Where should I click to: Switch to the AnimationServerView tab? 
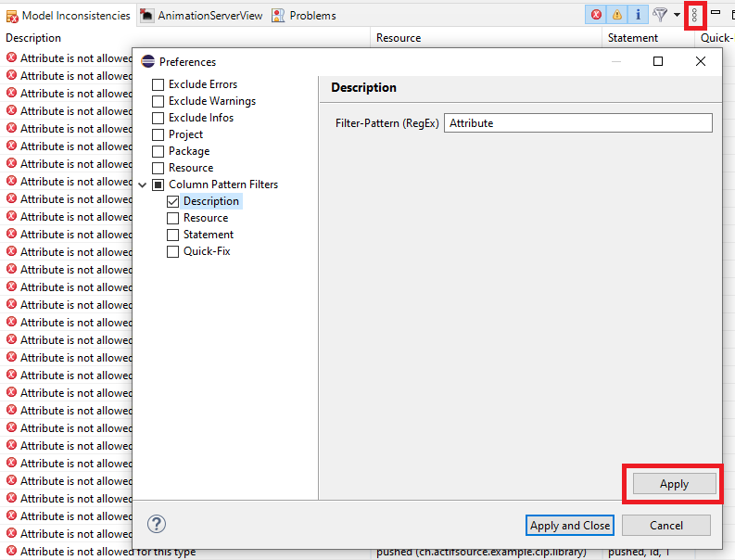[201, 16]
